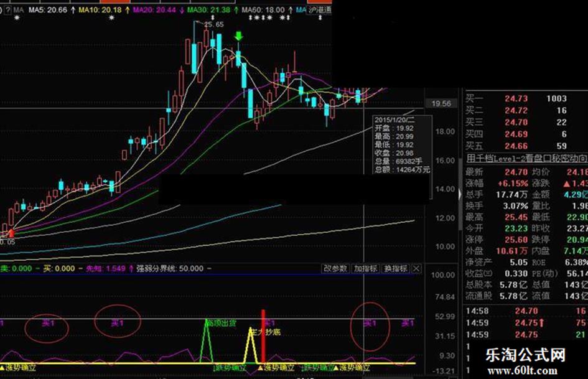Click the 14:58 trade row at 24.70
Viewport: 588px width, 379px height.
point(526,311)
